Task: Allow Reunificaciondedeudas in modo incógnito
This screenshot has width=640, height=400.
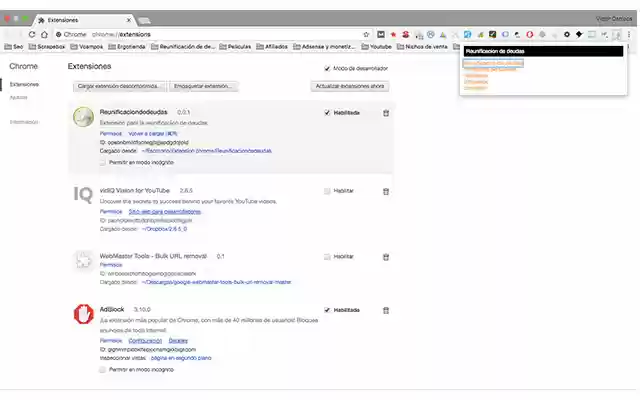Action: tap(102, 162)
